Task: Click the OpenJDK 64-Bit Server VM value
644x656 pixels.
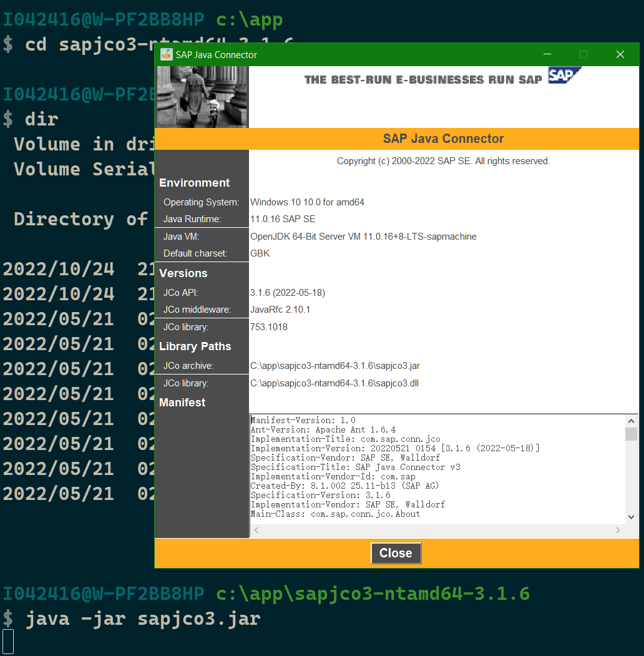Action: [363, 237]
